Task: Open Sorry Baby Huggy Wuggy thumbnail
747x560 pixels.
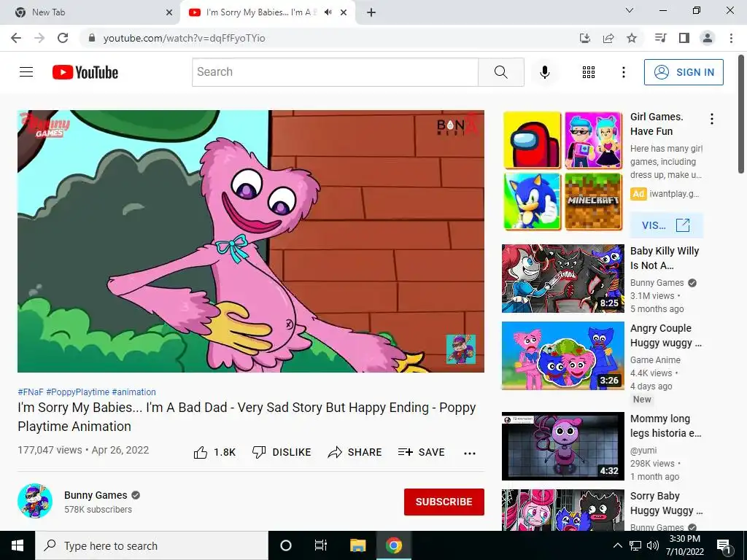Action: 562,510
